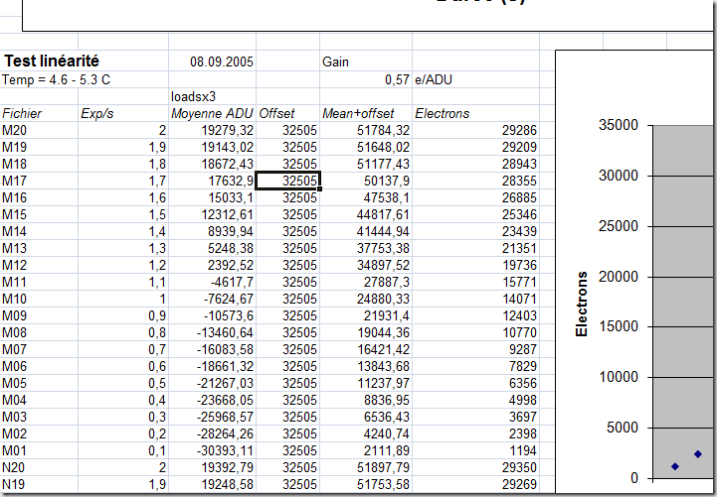Image resolution: width=717 pixels, height=497 pixels.
Task: Click the cell containing -30393,11
Action: 227,451
